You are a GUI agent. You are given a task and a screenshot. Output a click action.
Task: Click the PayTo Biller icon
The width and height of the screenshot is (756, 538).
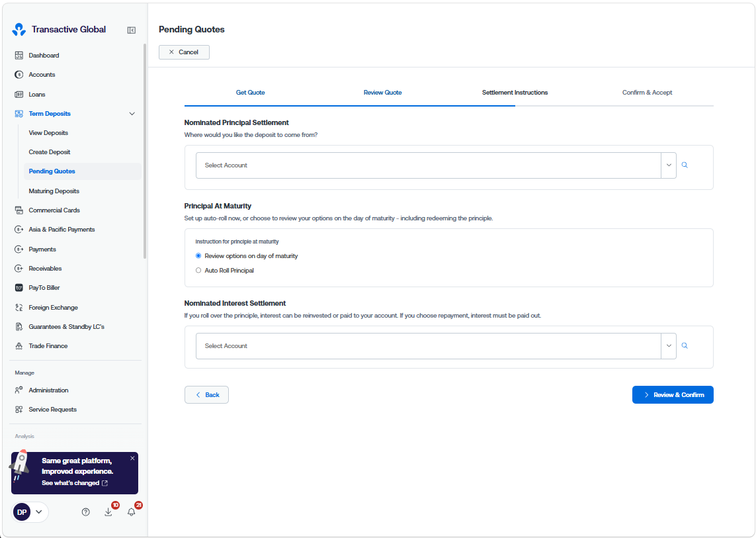coord(19,288)
